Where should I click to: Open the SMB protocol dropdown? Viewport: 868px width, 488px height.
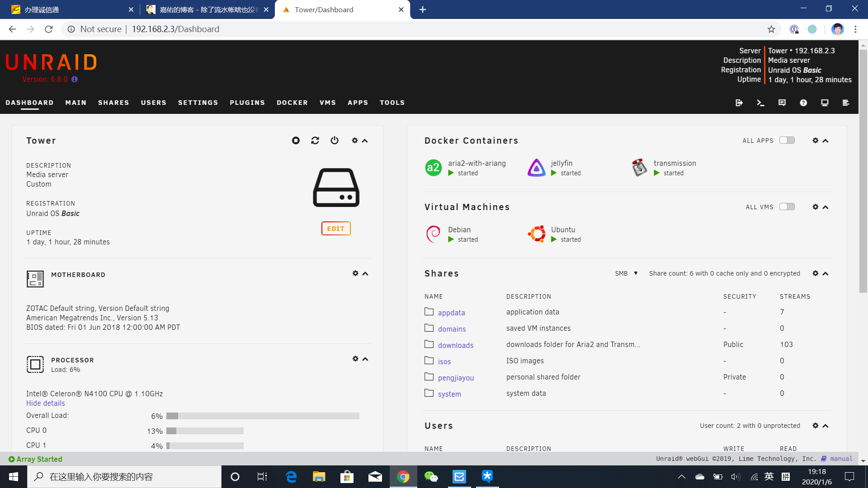[626, 273]
